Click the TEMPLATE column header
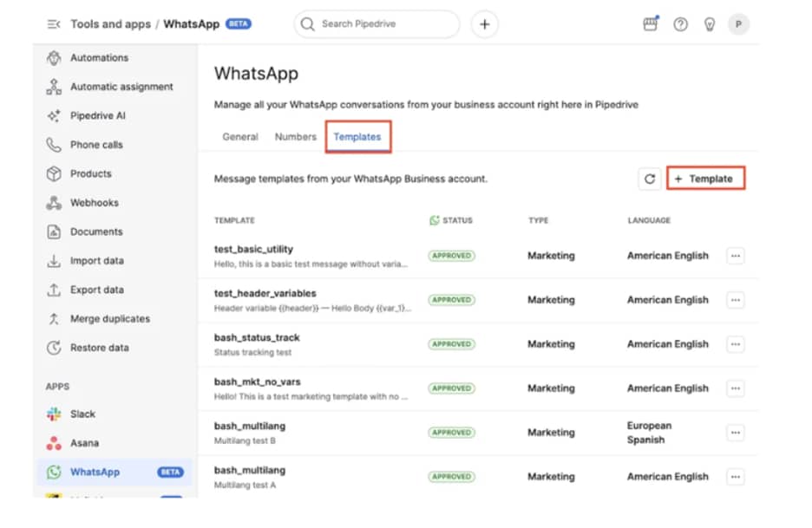Viewport: 812px width, 528px height. (x=234, y=220)
